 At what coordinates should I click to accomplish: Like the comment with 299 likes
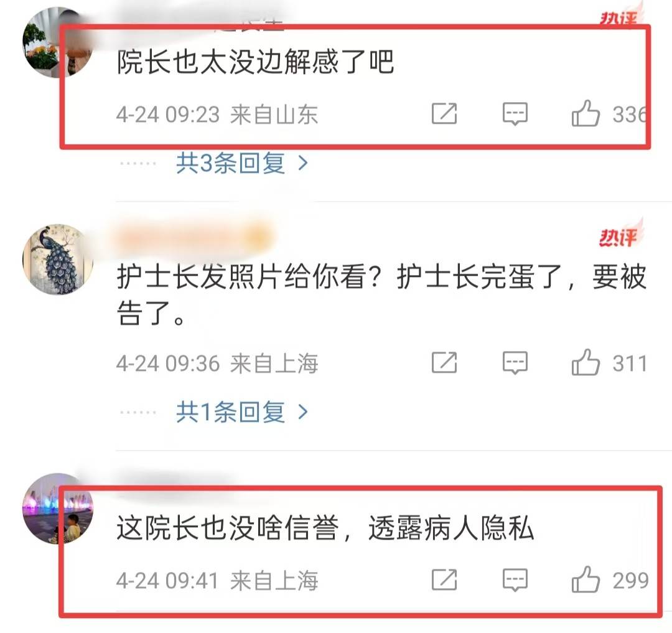click(x=585, y=580)
